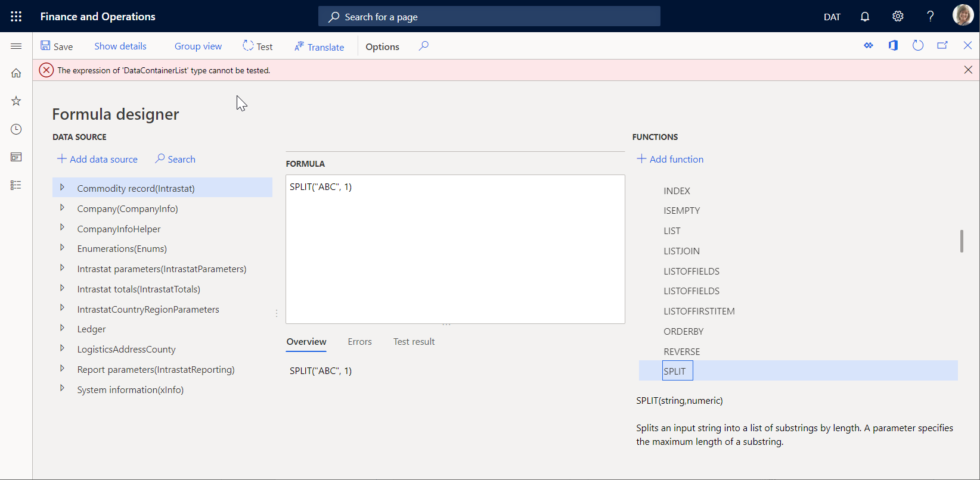This screenshot has width=980, height=480.
Task: Switch to the Errors tab
Action: point(359,342)
